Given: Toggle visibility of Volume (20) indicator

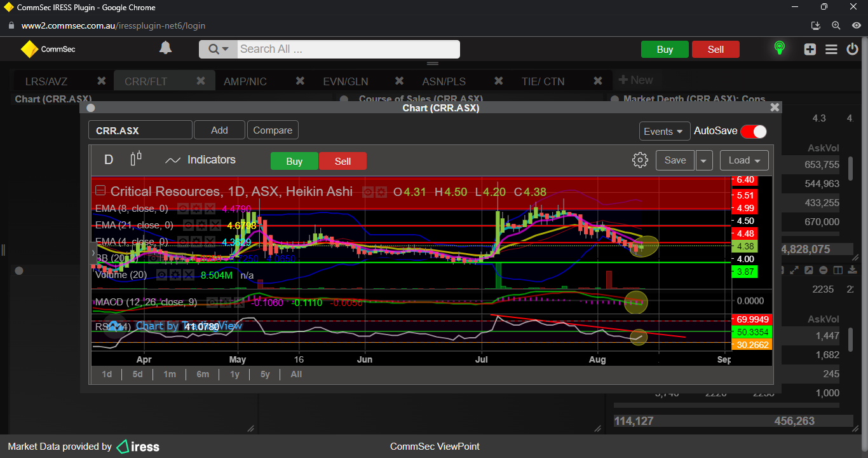Looking at the screenshot, I should click(x=163, y=275).
